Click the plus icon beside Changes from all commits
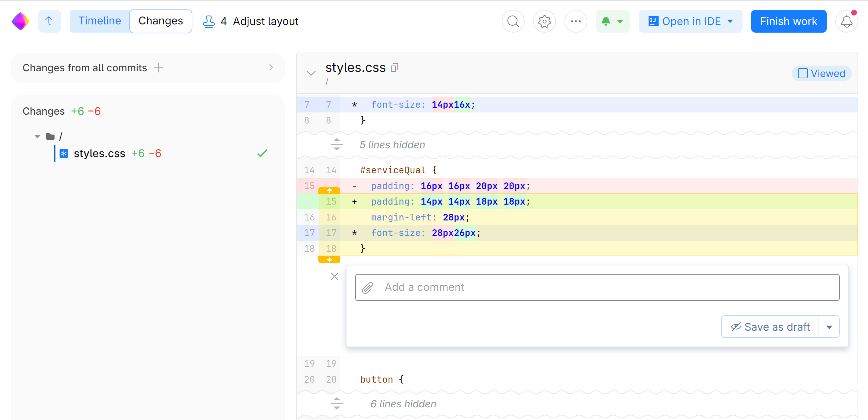This screenshot has height=420, width=868. point(158,68)
